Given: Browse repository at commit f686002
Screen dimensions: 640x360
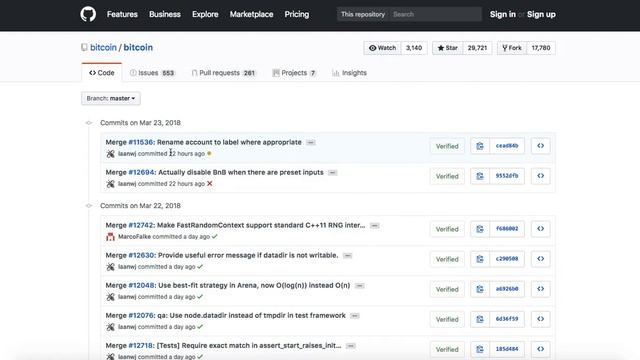Looking at the screenshot, I should tap(540, 229).
